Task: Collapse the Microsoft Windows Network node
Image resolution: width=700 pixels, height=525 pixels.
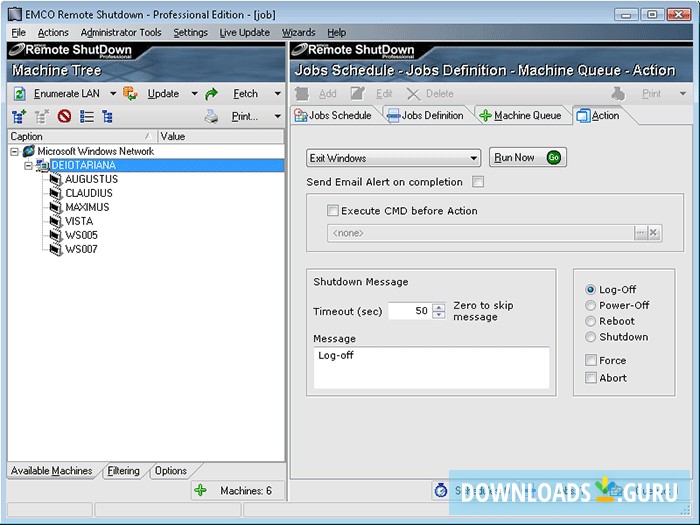Action: click(x=15, y=152)
